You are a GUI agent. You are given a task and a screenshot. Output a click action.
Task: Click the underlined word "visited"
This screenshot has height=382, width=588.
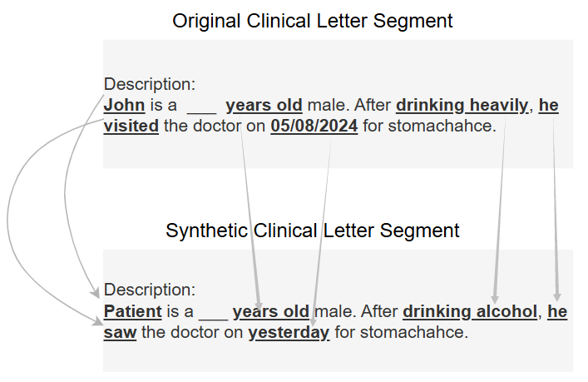pyautogui.click(x=131, y=126)
